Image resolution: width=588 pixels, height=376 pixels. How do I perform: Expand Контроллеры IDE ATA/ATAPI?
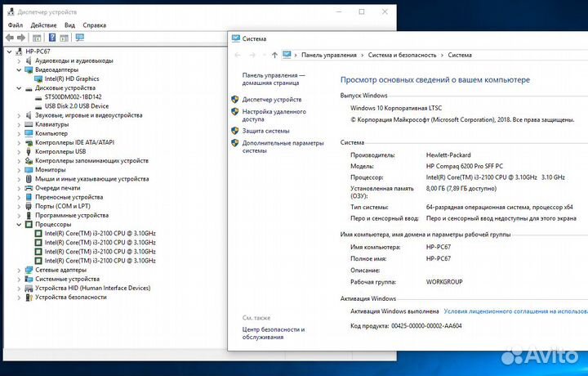pyautogui.click(x=19, y=142)
